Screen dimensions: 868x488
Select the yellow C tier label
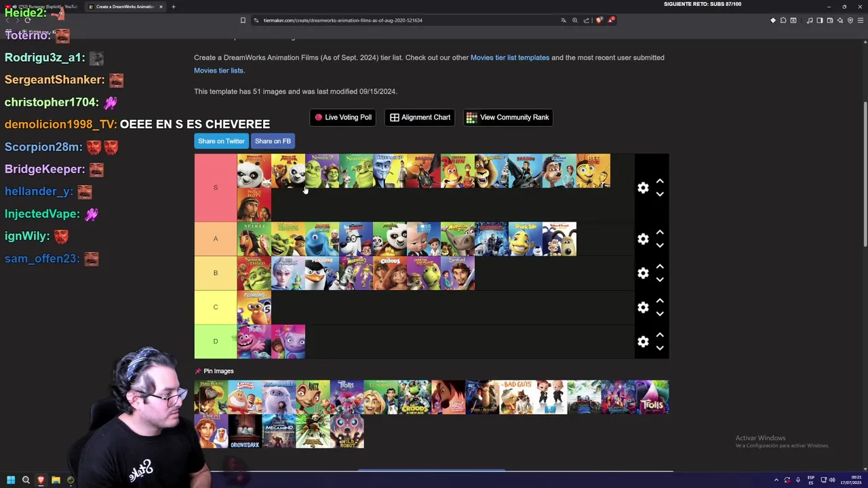point(216,307)
